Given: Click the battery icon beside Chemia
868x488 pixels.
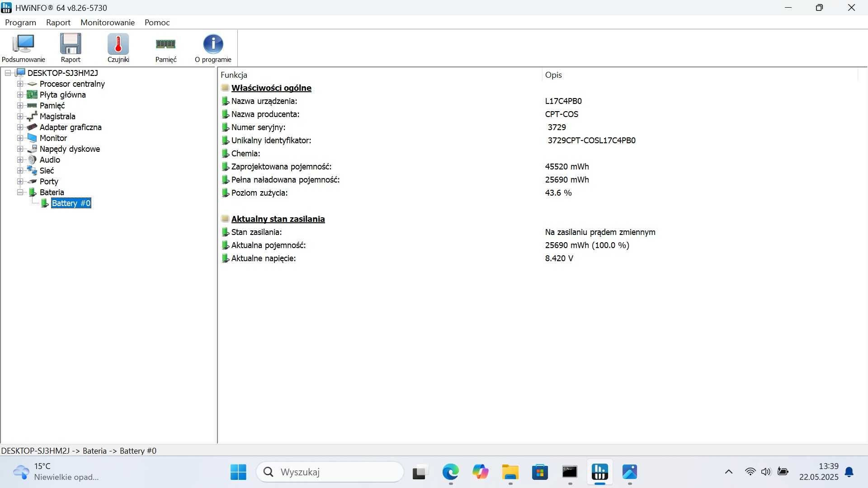Looking at the screenshot, I should [x=225, y=154].
